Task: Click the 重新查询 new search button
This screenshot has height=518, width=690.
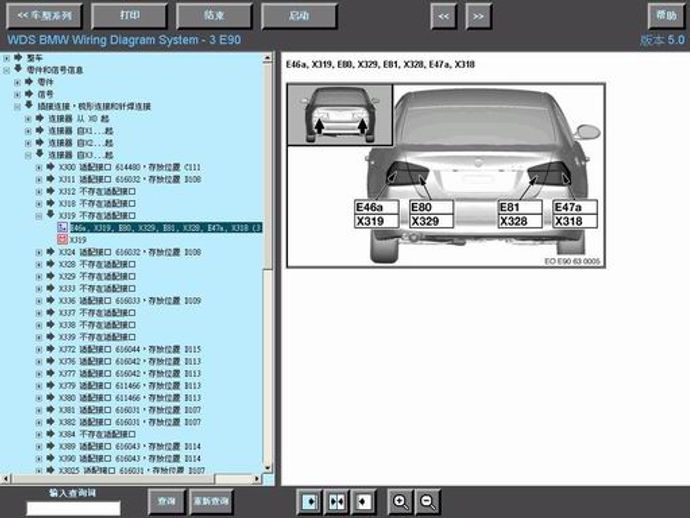Action: click(211, 501)
